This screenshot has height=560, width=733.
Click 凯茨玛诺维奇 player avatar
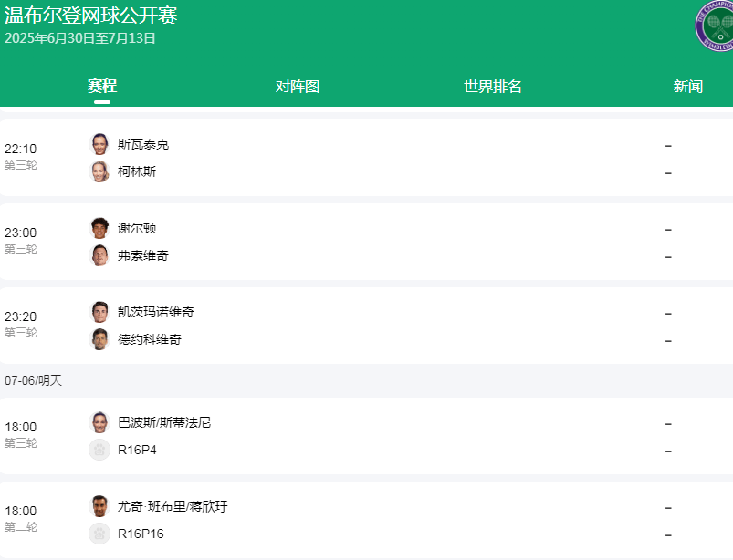(x=99, y=312)
